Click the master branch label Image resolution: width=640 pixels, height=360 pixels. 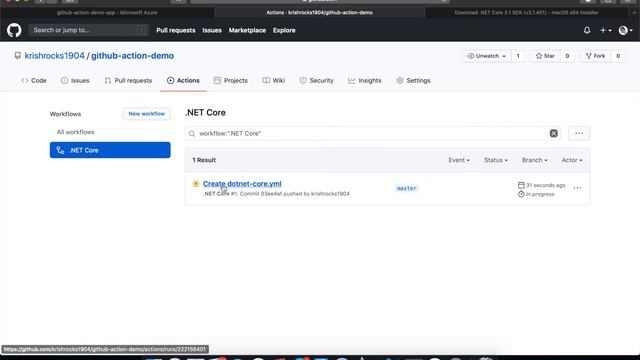(407, 188)
